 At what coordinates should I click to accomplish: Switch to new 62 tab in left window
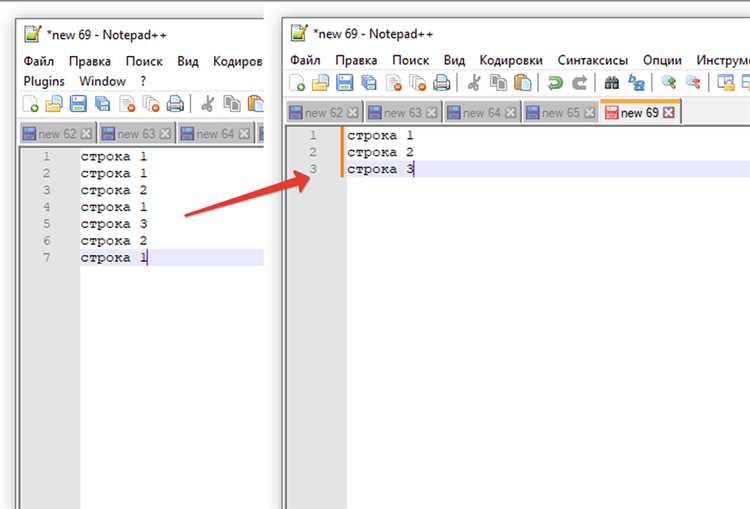click(57, 134)
